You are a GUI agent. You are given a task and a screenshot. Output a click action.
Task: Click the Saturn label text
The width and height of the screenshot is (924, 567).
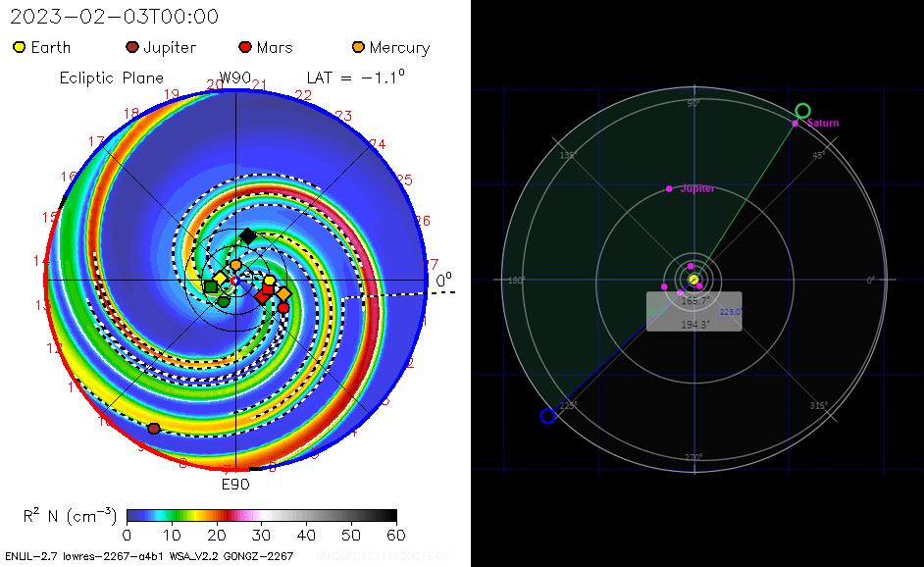823,124
